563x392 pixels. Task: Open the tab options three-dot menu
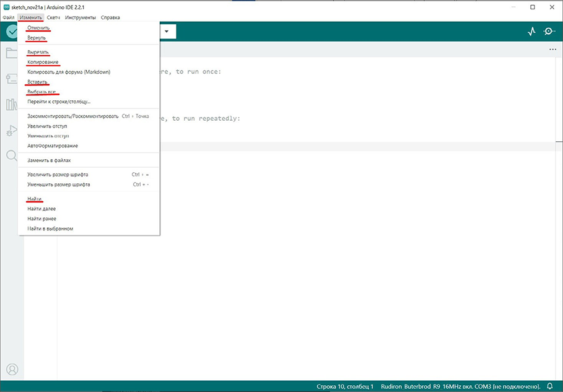tap(552, 50)
